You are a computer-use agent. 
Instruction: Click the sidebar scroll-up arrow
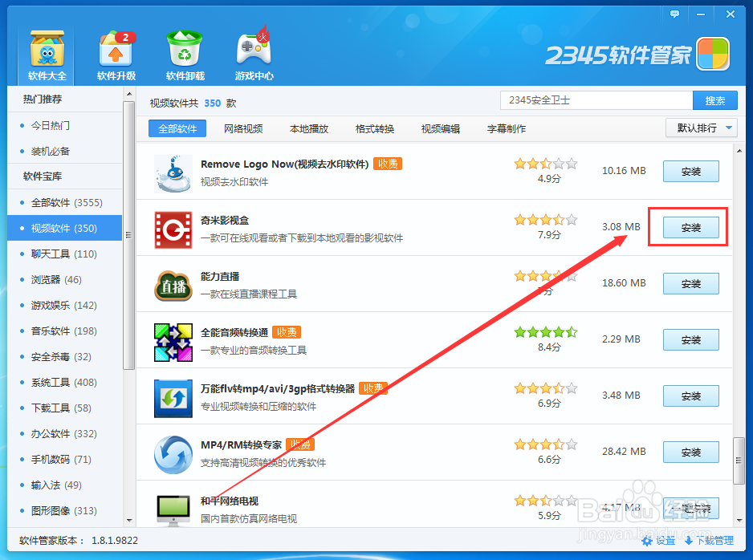tap(129, 94)
